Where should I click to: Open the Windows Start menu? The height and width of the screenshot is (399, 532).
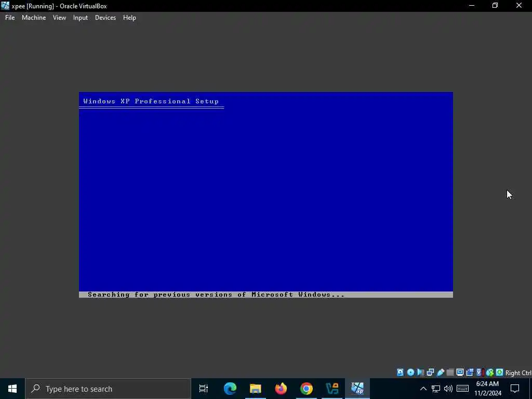click(12, 389)
